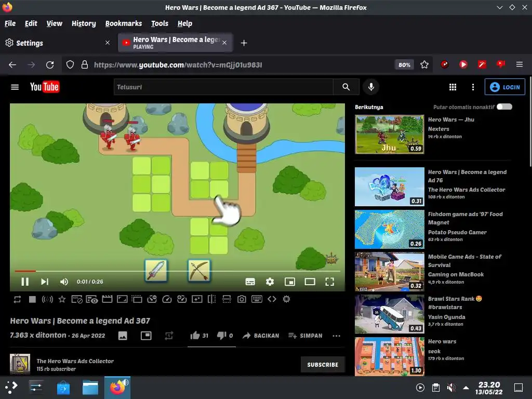Screen dimensions: 532x399
Task: Mute the video volume speaker
Action: coord(64,282)
